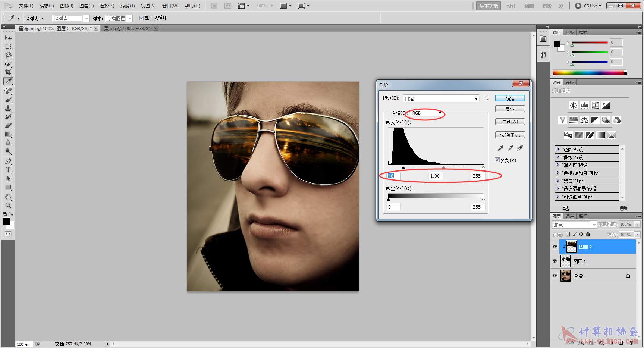Click 确定 to confirm Levels
This screenshot has height=348, width=644.
click(x=510, y=98)
